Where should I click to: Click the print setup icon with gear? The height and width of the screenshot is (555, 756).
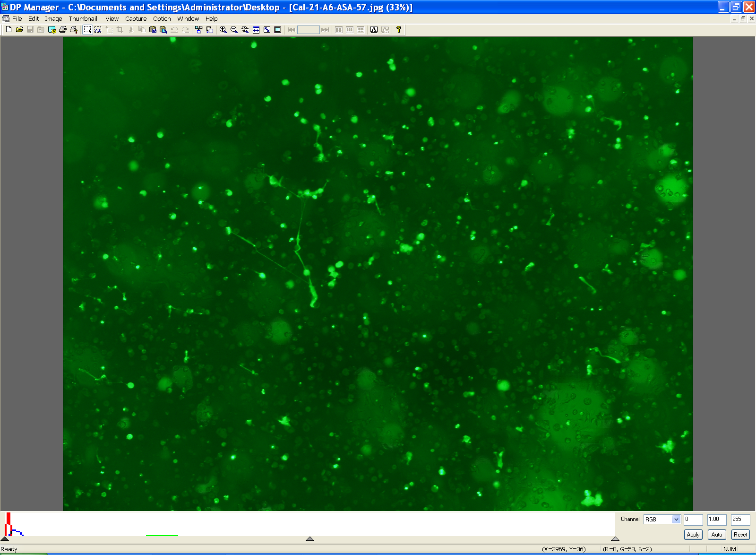52,29
